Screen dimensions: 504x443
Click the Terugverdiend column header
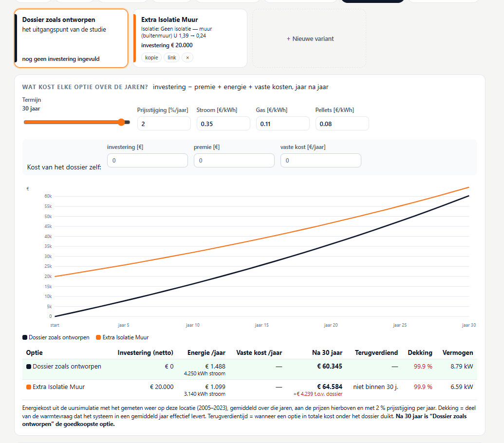point(376,353)
